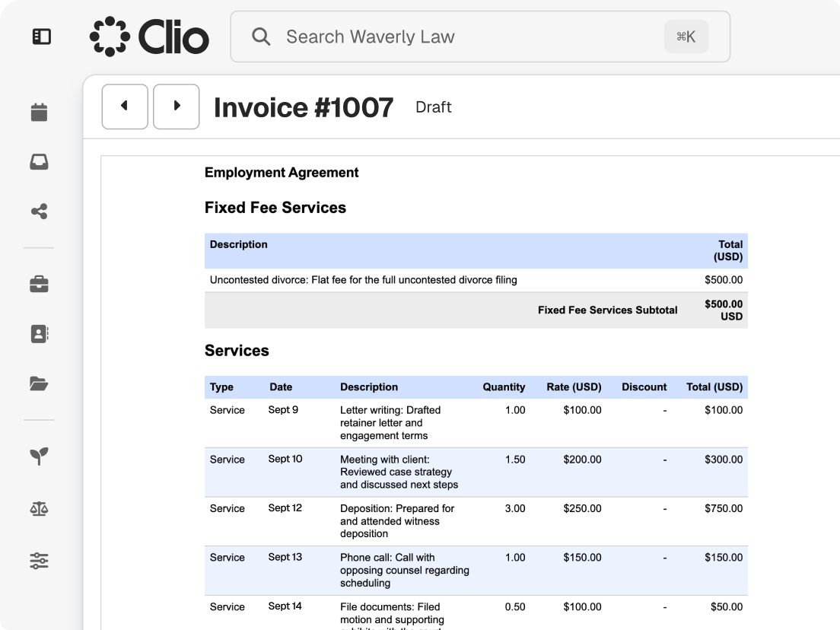Click the magnifier search icon

click(x=261, y=37)
